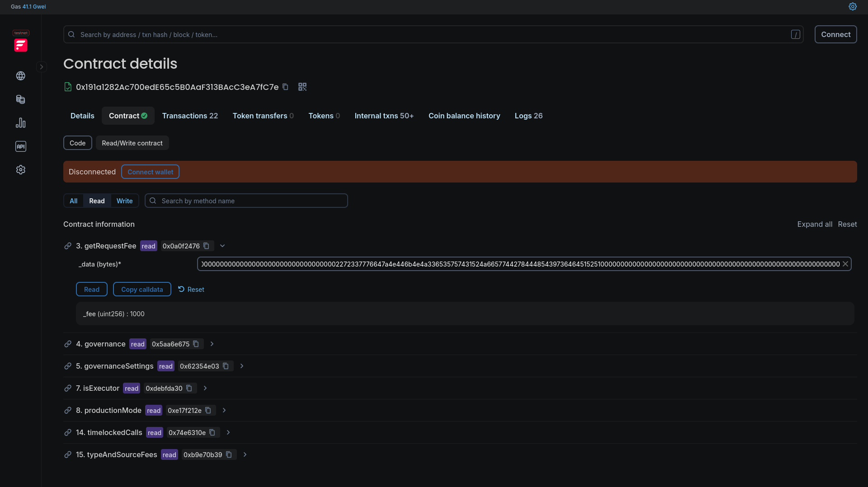Screen dimensions: 868x487
Task: Switch to Read/Write contract view
Action: 132,143
